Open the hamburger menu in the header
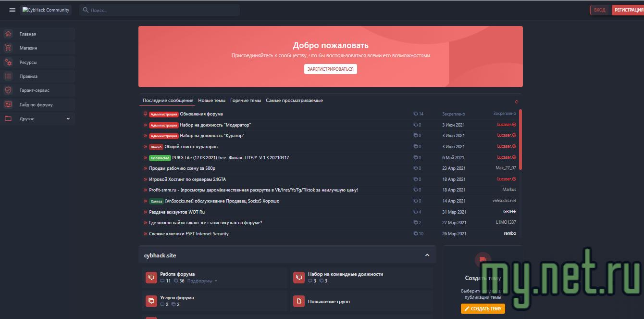 12,10
